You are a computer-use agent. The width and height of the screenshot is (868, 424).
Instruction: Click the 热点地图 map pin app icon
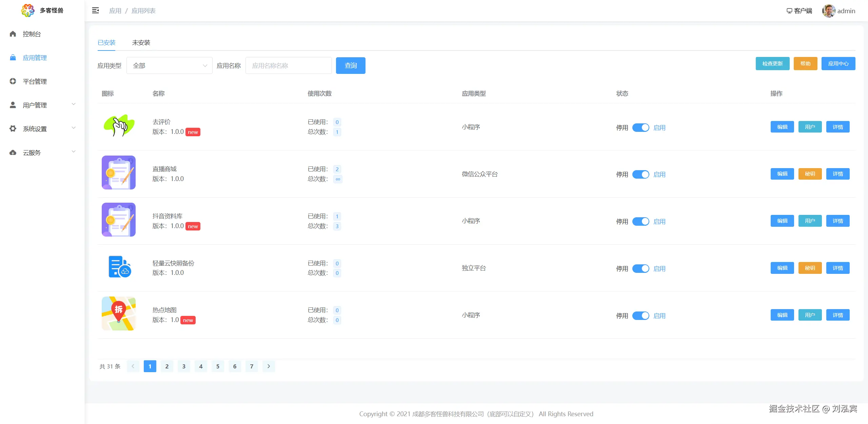(119, 314)
